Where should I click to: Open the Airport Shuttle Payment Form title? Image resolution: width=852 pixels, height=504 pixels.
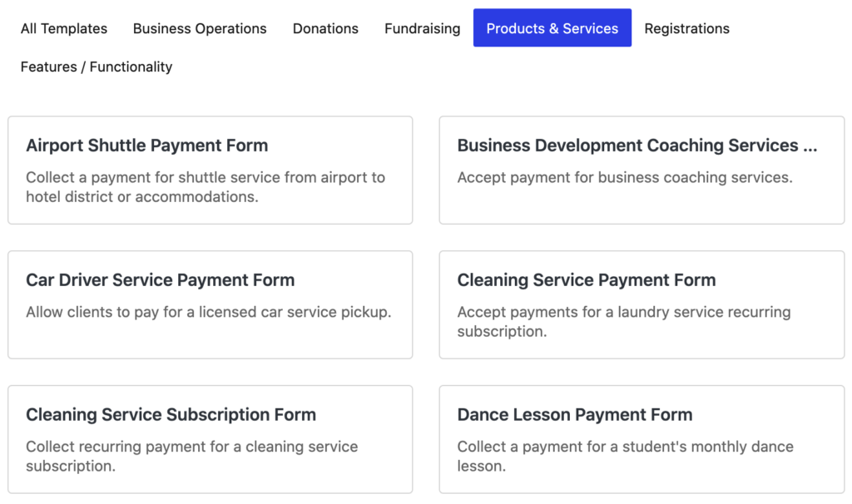(147, 146)
